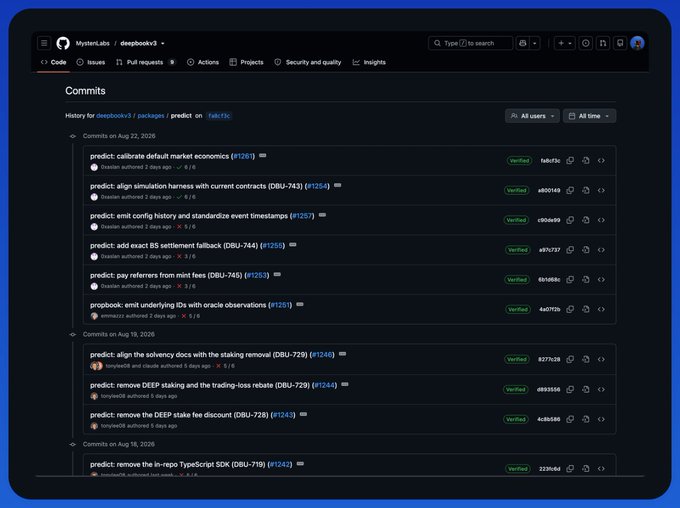Open the create new plus menu
The image size is (680, 508).
click(564, 43)
